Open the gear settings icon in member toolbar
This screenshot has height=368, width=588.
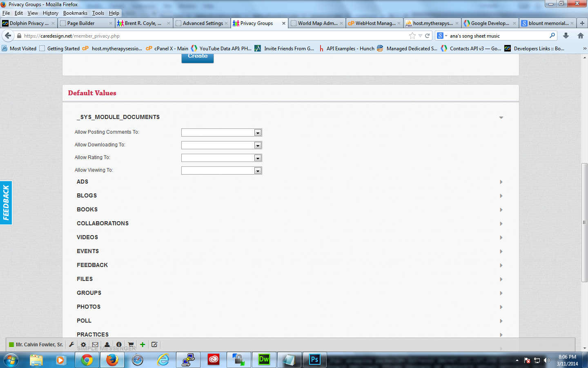tap(83, 345)
